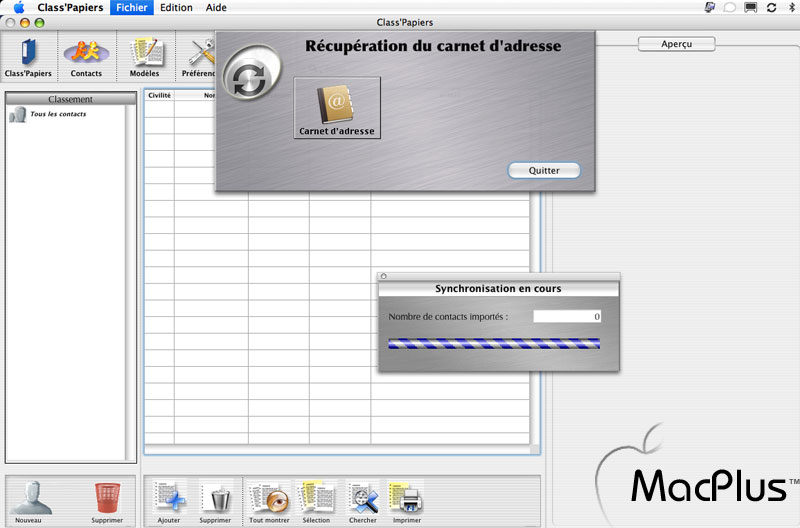
Task: Click the script menu bar icon
Action: point(709,7)
